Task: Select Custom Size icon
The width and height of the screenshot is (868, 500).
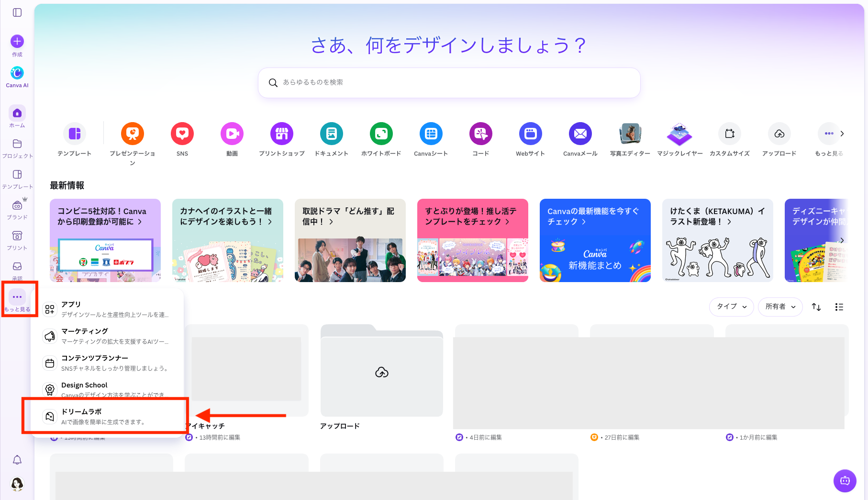Action: point(730,134)
